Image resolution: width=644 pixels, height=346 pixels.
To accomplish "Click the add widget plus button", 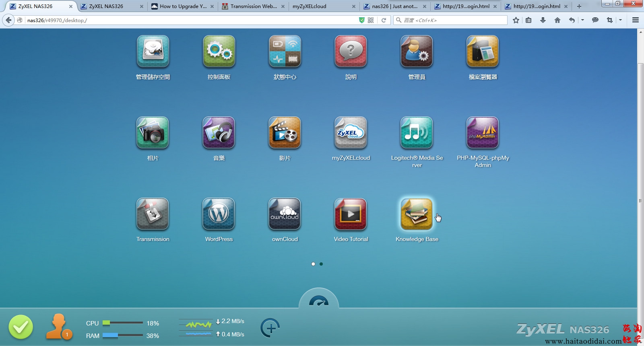I will click(x=270, y=328).
